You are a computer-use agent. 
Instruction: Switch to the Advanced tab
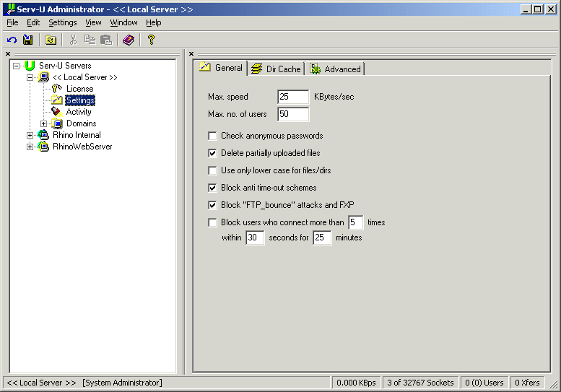(336, 69)
